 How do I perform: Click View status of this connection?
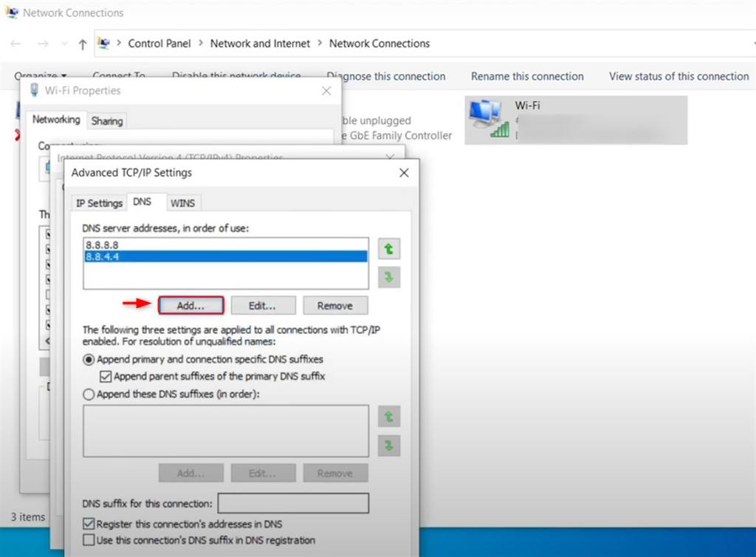(x=678, y=76)
